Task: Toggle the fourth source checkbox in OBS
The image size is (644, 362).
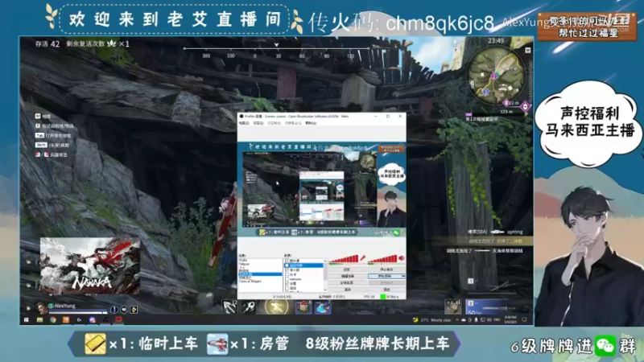Action: click(x=287, y=274)
